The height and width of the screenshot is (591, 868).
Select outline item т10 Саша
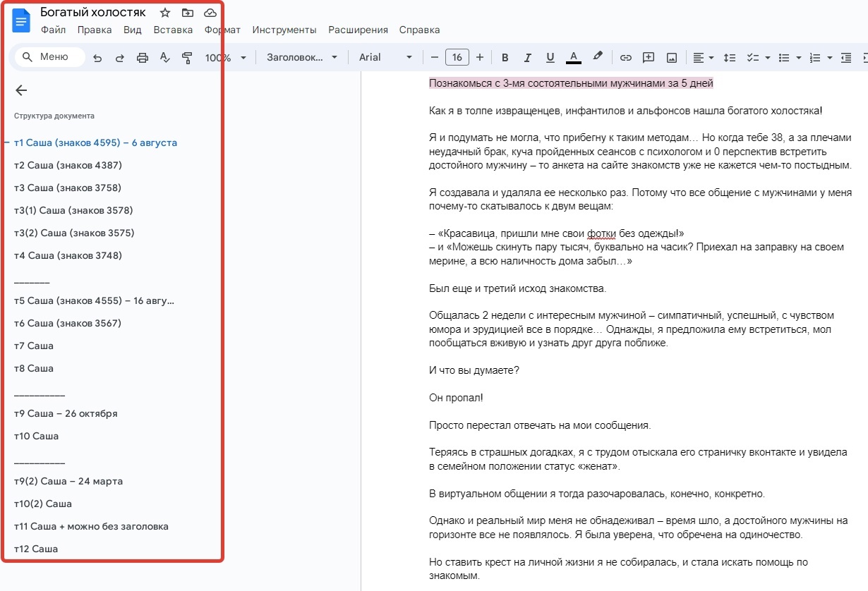click(x=37, y=436)
